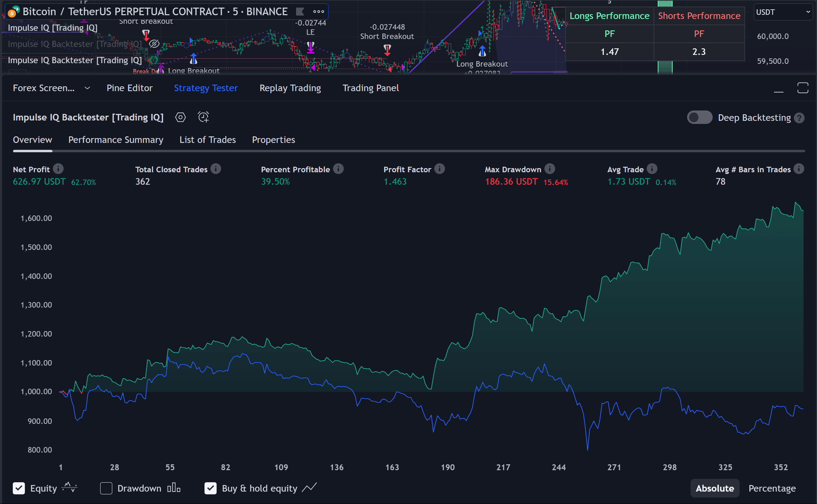Click Impulse IQ Backtester [Trading IQ] strategy title

[88, 117]
